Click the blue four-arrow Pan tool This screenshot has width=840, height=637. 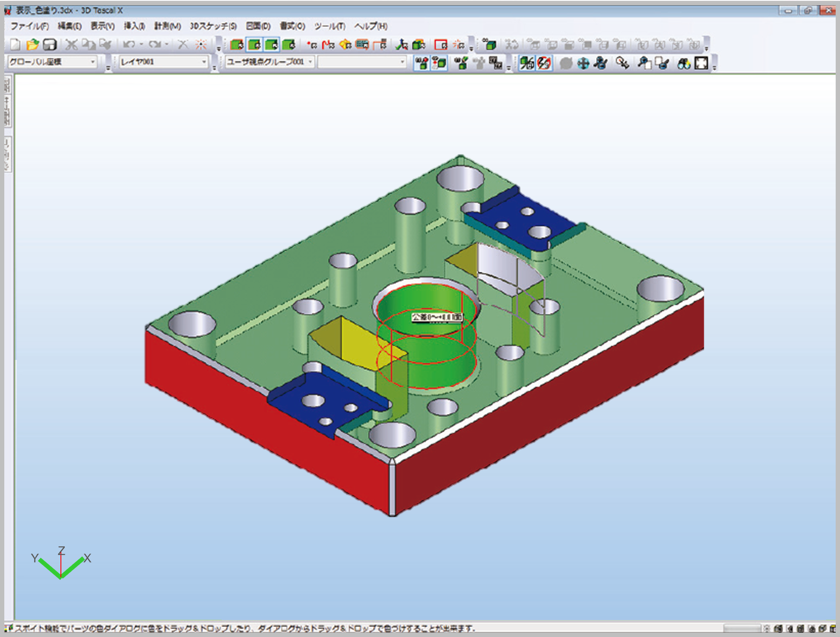tap(583, 63)
